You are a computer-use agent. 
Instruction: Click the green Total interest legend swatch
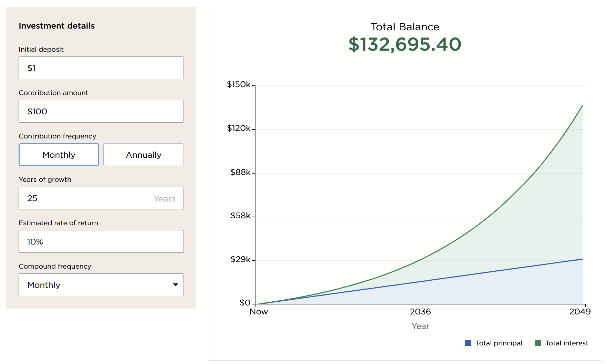[538, 343]
